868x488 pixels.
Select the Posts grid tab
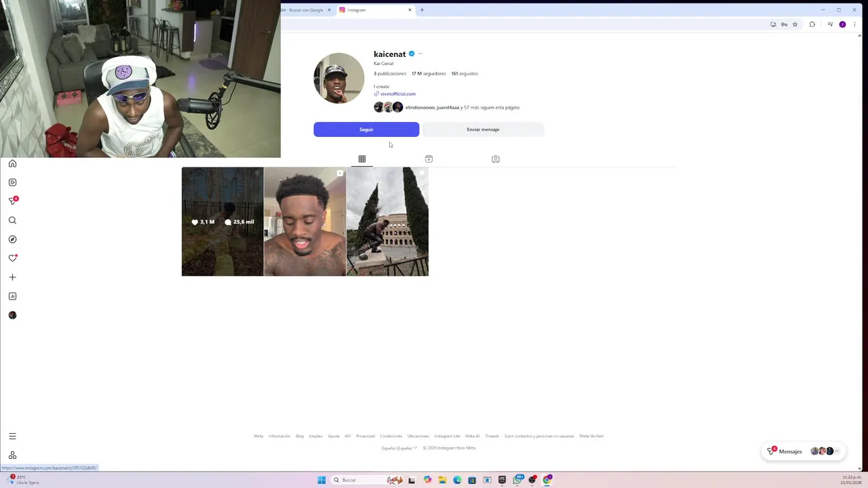point(362,159)
